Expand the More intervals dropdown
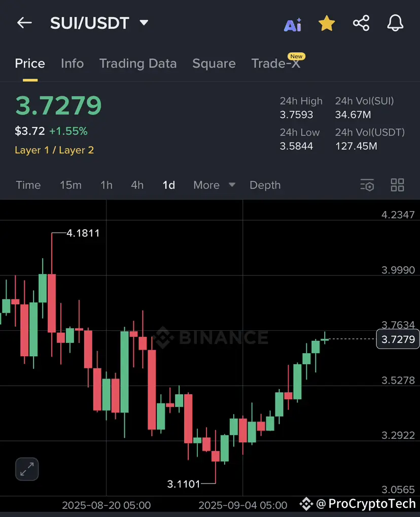 [x=214, y=185]
